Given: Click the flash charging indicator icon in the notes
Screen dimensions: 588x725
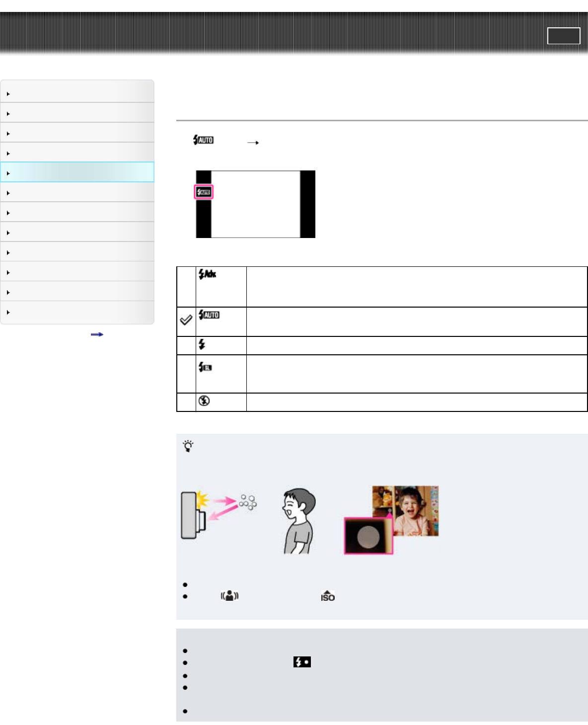Looking at the screenshot, I should (302, 662).
